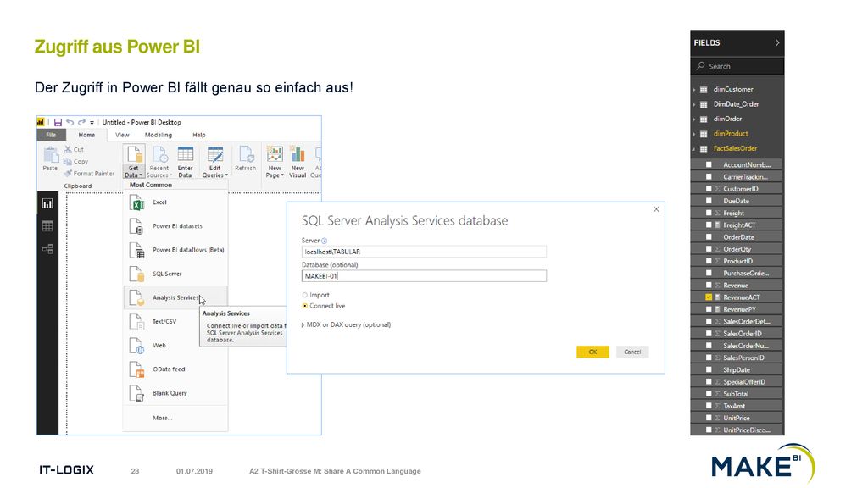Open the Get Data button
The image size is (868, 488).
click(x=133, y=162)
